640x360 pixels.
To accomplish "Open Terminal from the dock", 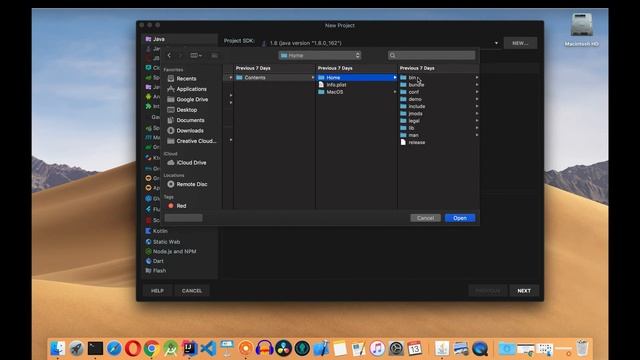I will [x=95, y=349].
